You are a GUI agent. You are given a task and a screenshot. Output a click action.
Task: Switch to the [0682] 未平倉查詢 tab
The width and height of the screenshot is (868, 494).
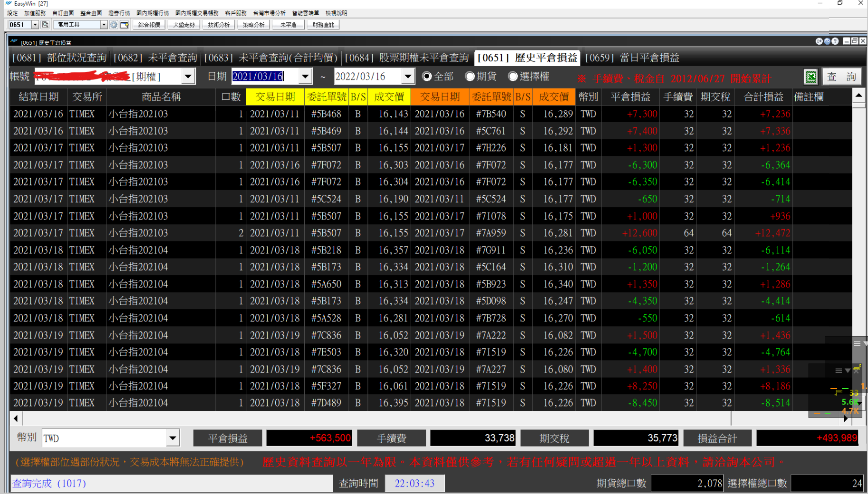(x=155, y=58)
